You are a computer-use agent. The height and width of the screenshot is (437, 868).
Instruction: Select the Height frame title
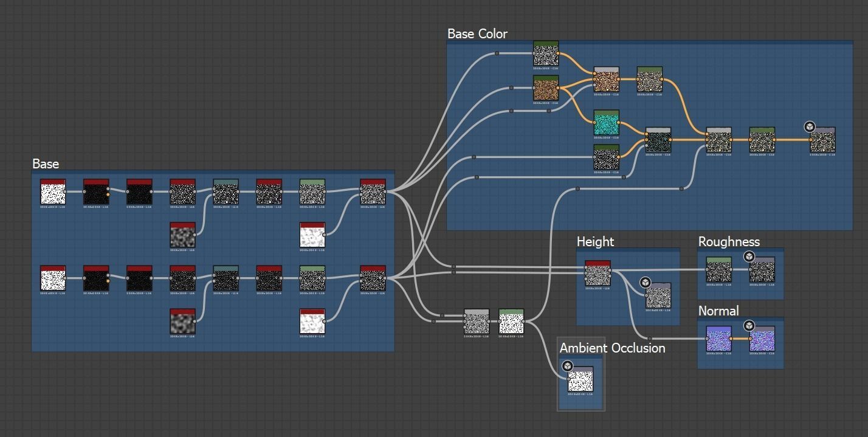click(x=595, y=241)
